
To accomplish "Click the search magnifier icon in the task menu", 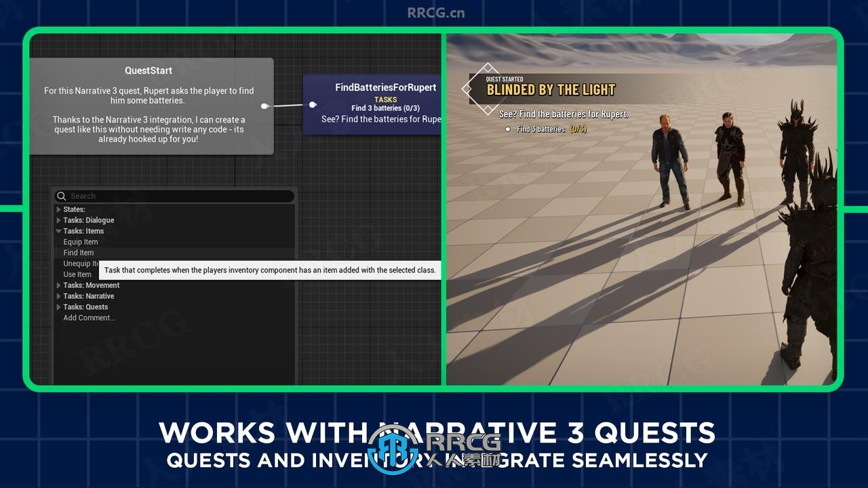I will 62,196.
